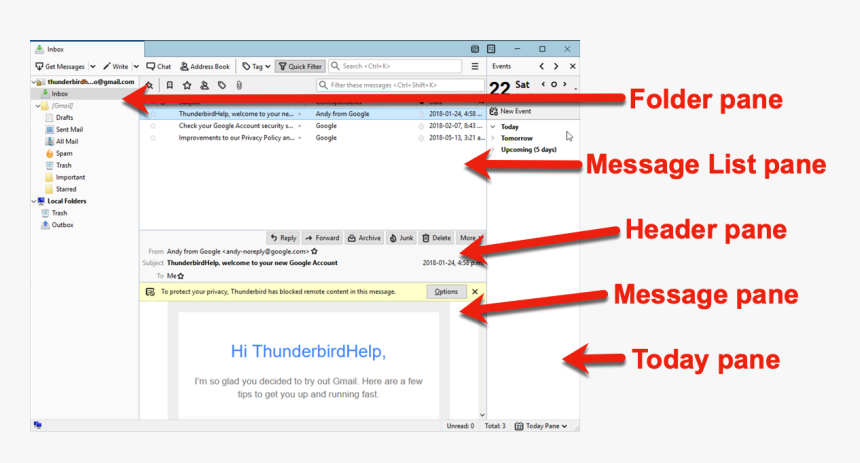This screenshot has height=463, width=860.
Task: Jump to today using circle icon
Action: (553, 84)
